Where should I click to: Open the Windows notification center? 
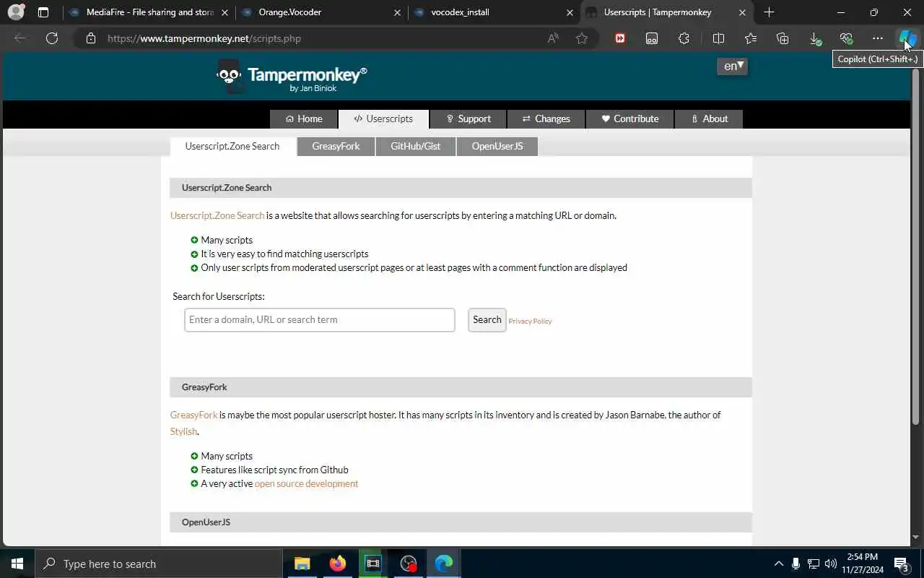tap(901, 564)
